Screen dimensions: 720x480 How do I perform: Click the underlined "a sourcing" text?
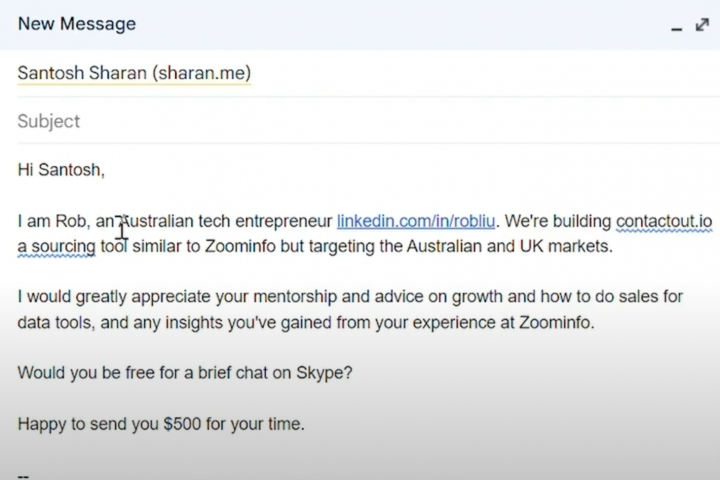56,246
